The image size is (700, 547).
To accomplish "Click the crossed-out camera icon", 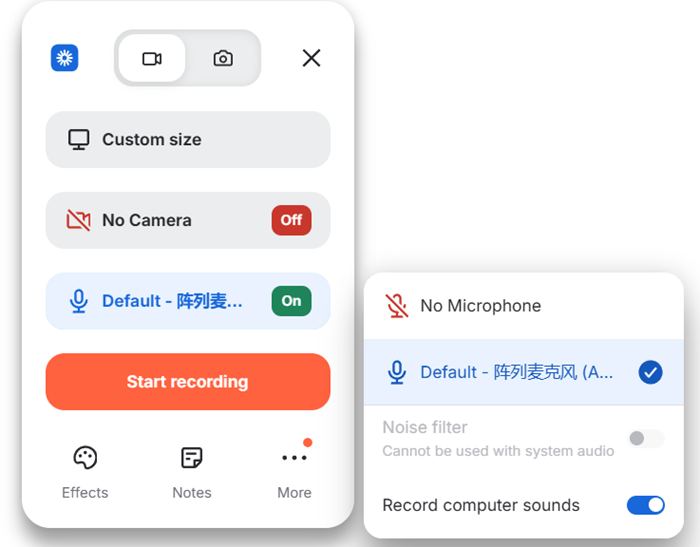I will click(79, 220).
